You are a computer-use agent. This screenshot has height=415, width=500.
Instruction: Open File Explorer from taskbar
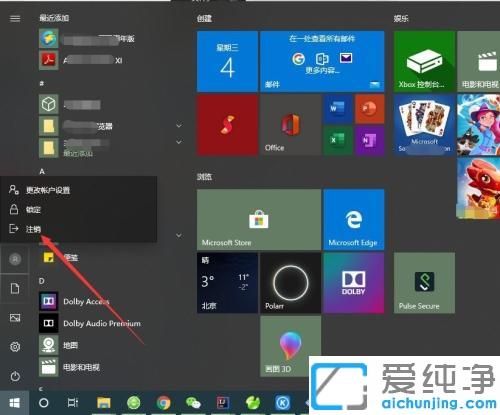104,403
